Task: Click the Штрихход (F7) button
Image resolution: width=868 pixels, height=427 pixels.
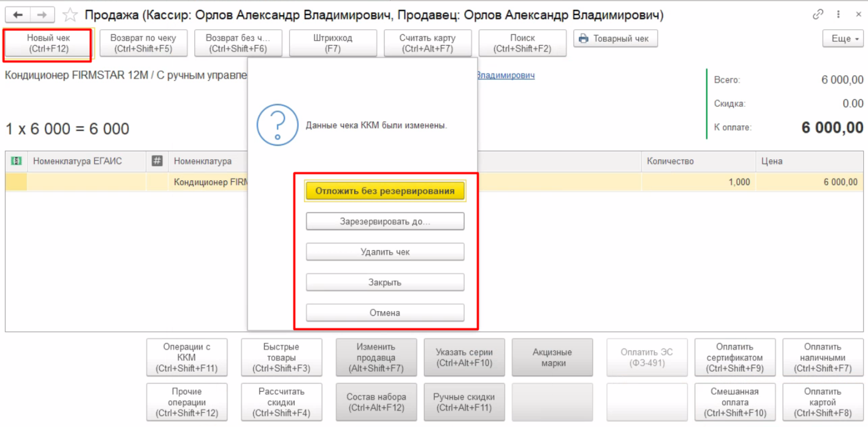Action: pyautogui.click(x=332, y=44)
